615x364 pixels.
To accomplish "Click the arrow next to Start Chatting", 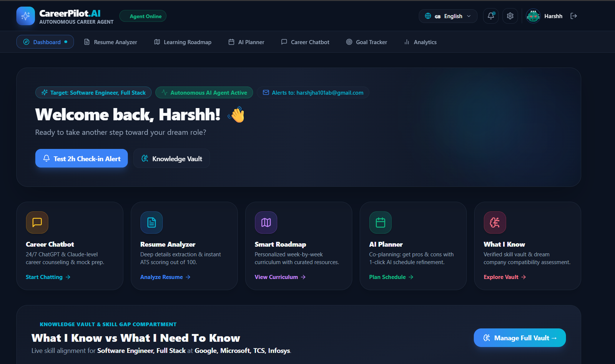I will click(x=68, y=277).
